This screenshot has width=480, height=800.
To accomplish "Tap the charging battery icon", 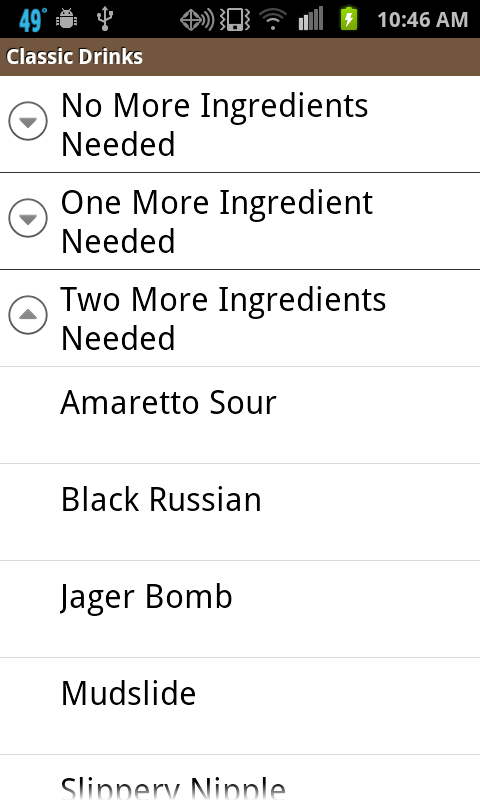I will 349,19.
